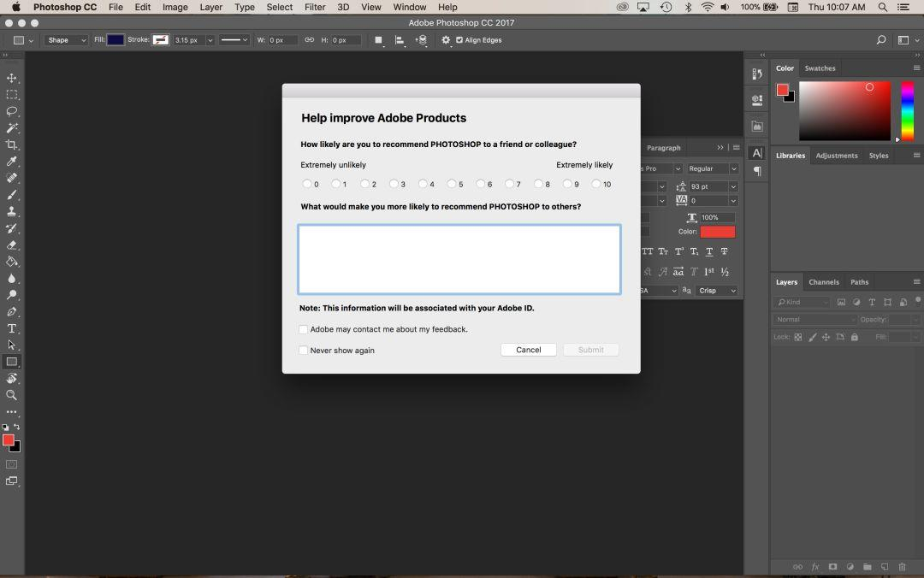Select the Rectangle shape tool
This screenshot has height=578, width=924.
(11, 362)
